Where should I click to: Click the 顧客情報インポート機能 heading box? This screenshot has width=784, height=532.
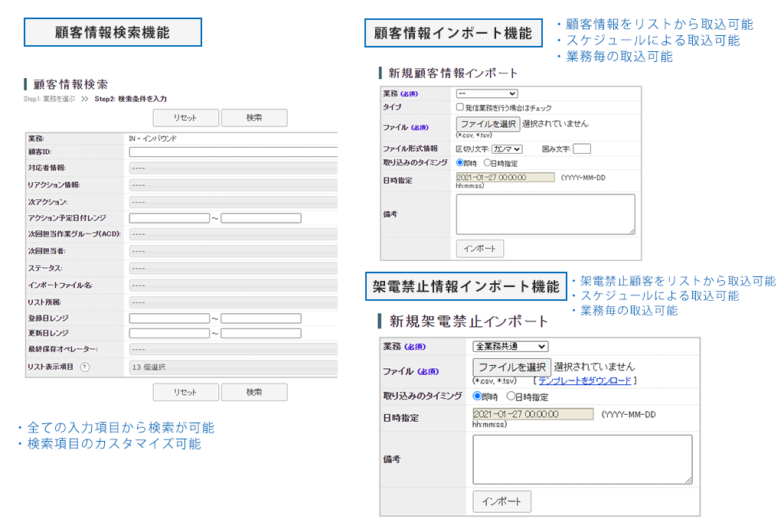coord(453,34)
